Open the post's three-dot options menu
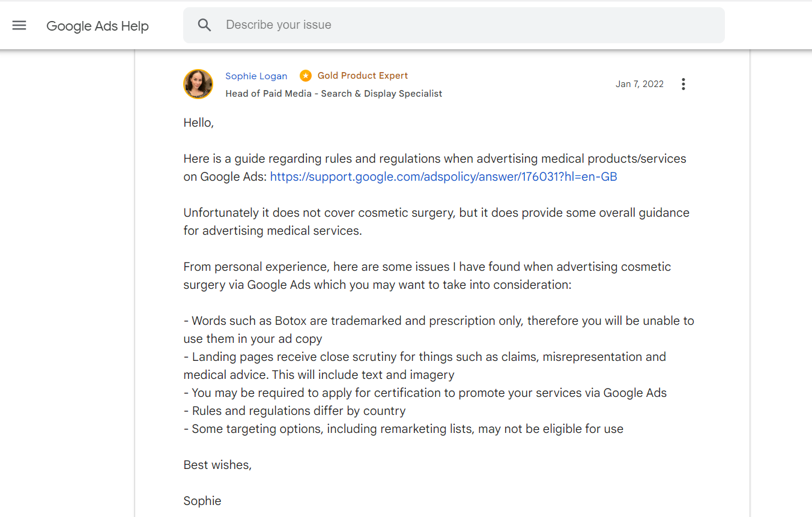812x517 pixels. 683,84
